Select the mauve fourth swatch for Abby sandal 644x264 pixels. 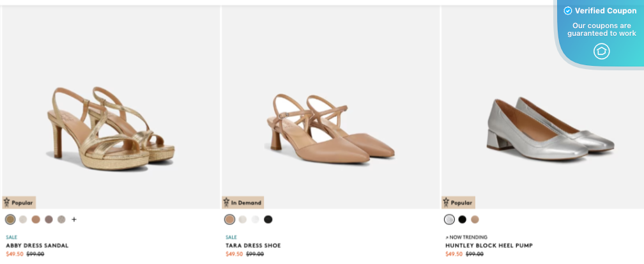49,219
